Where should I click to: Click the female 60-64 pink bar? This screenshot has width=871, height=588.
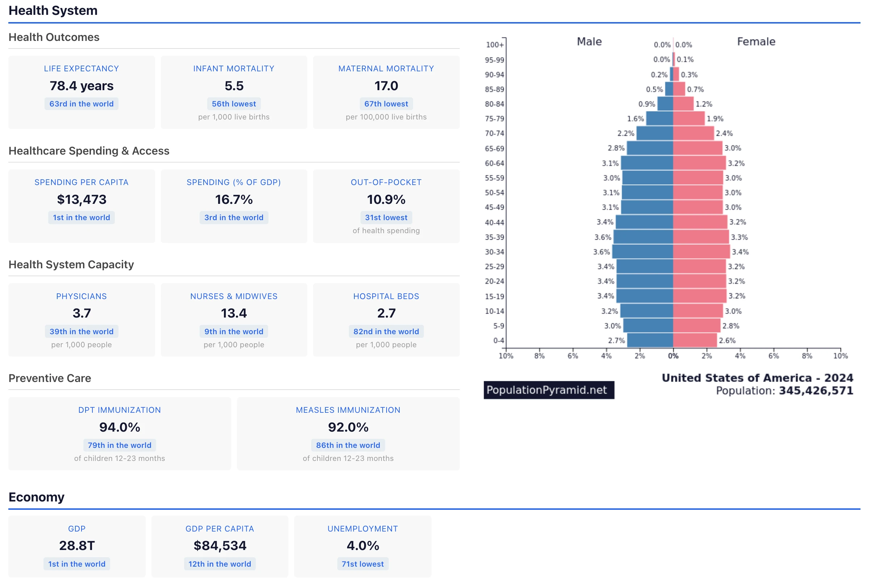699,163
